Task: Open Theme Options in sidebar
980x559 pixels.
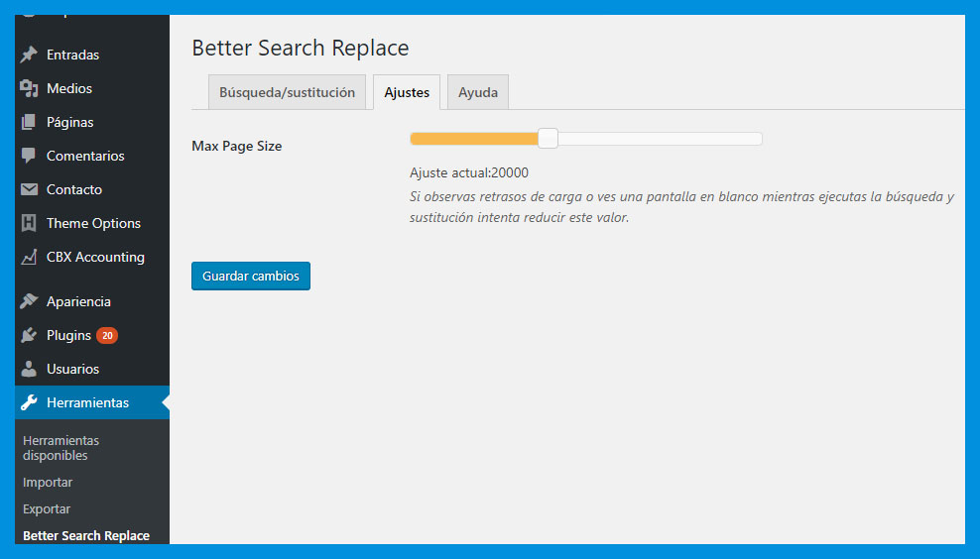Action: (x=92, y=223)
